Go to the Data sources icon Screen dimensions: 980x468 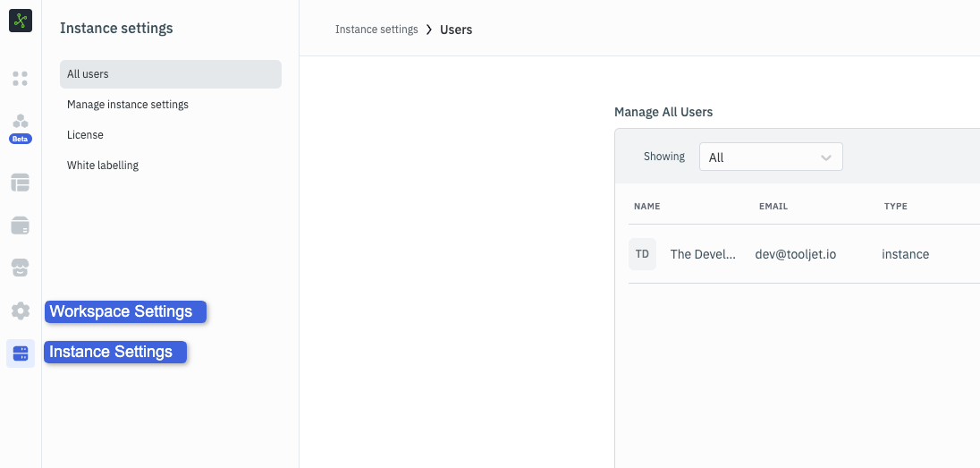21,225
